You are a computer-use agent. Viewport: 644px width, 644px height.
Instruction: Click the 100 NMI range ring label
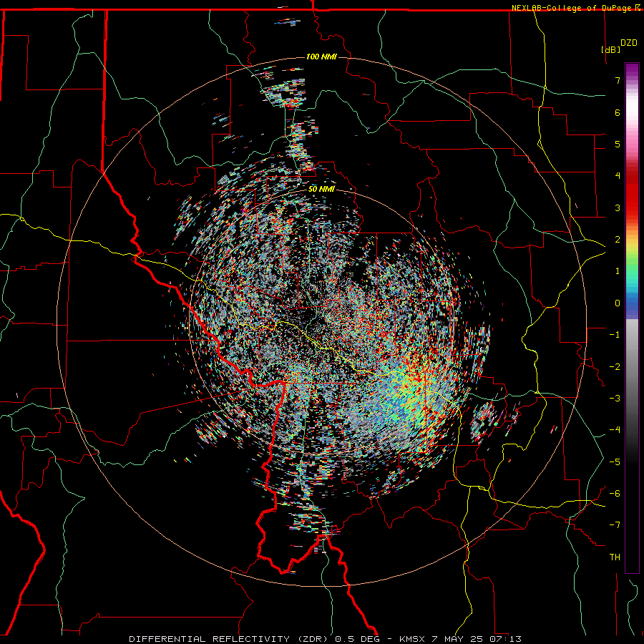(x=321, y=57)
